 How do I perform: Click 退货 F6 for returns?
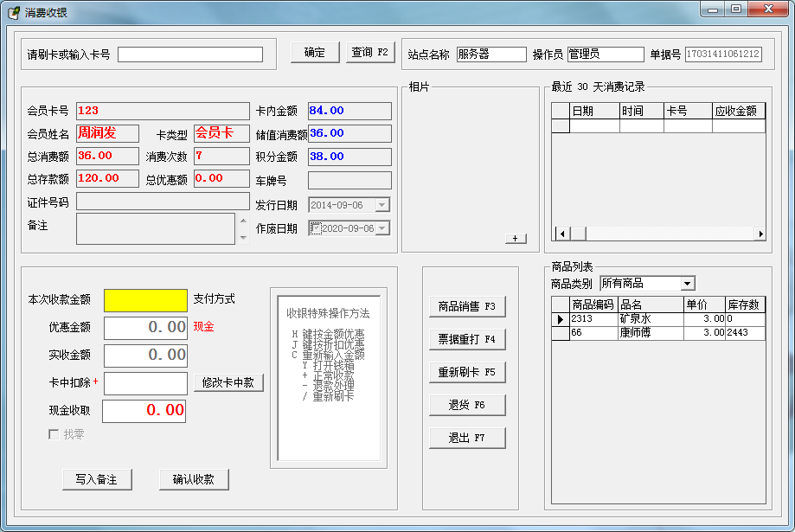pyautogui.click(x=467, y=404)
